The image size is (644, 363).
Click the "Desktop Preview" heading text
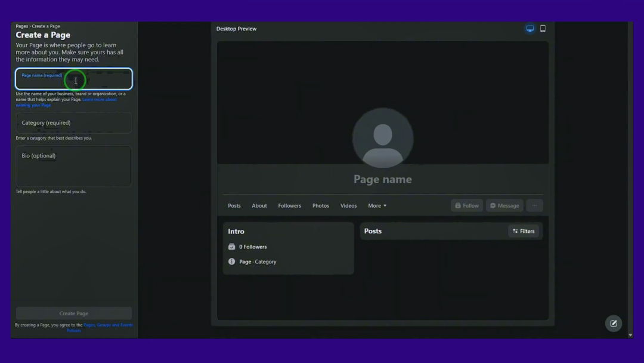click(236, 29)
